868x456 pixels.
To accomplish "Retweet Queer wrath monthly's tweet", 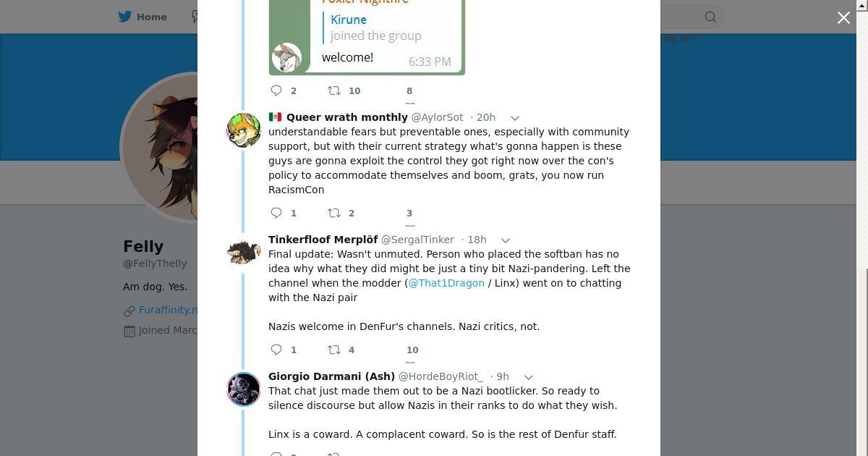I will 334,213.
